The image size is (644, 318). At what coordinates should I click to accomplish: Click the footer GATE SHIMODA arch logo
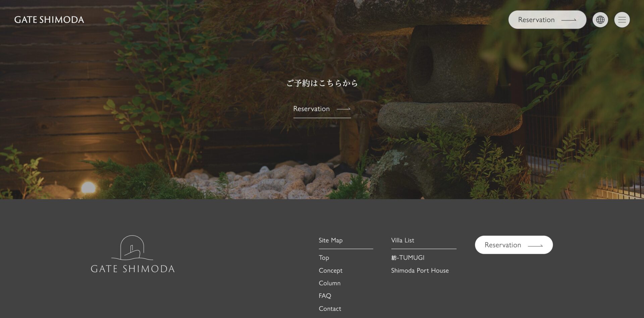click(x=132, y=254)
